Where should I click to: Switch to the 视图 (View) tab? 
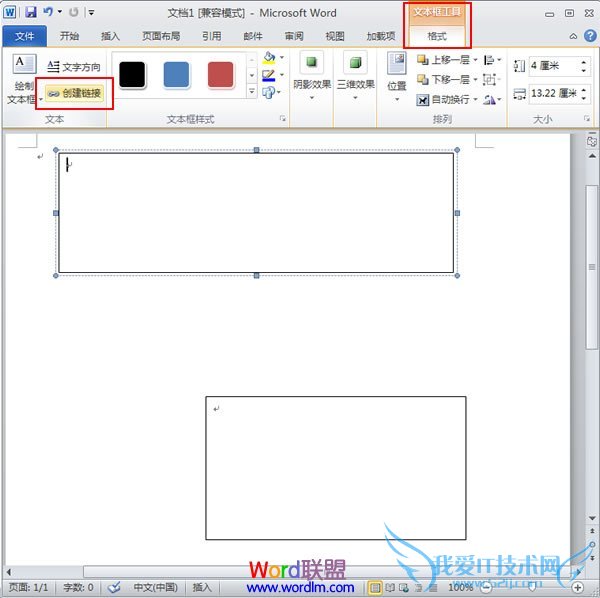click(x=335, y=36)
